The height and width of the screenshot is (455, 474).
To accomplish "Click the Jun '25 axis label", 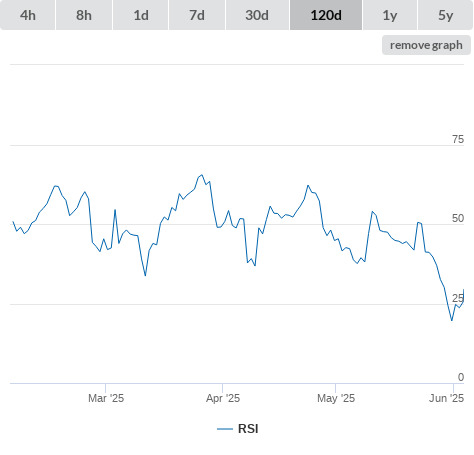I will (x=446, y=398).
